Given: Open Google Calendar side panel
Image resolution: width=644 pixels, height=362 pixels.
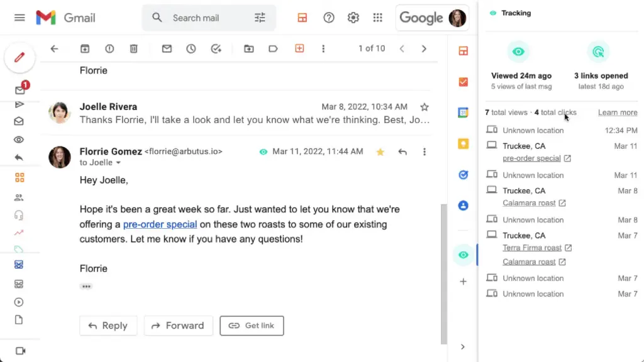Looking at the screenshot, I should pos(464,112).
